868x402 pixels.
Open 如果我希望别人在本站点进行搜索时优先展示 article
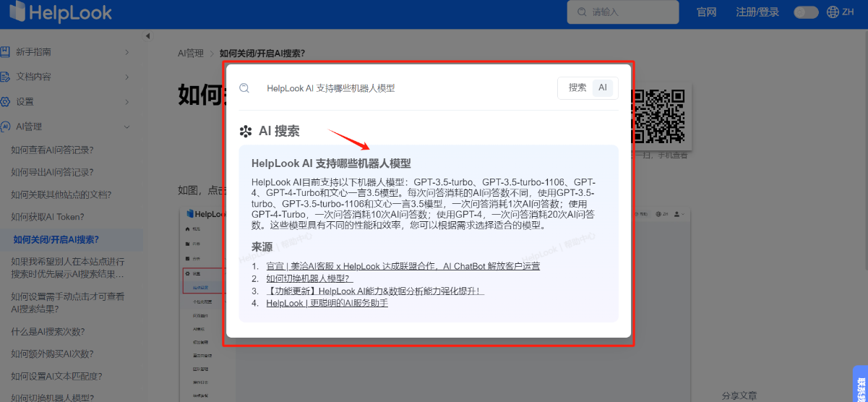(x=68, y=268)
